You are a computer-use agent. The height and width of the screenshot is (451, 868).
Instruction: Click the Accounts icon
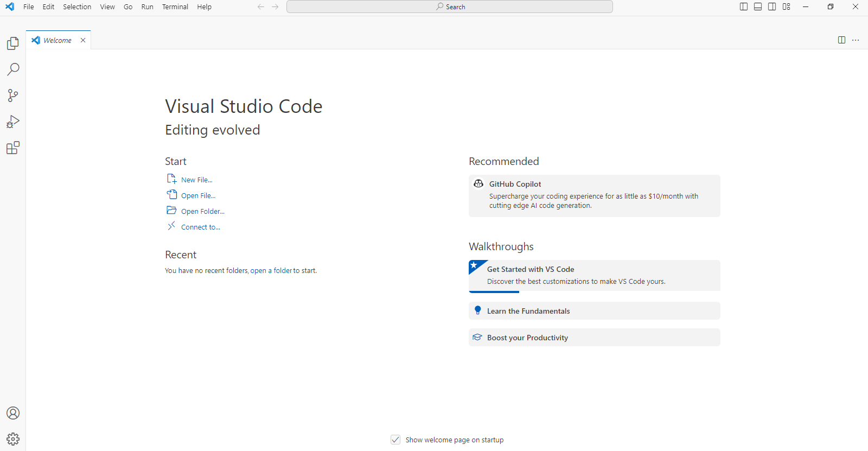point(13,413)
